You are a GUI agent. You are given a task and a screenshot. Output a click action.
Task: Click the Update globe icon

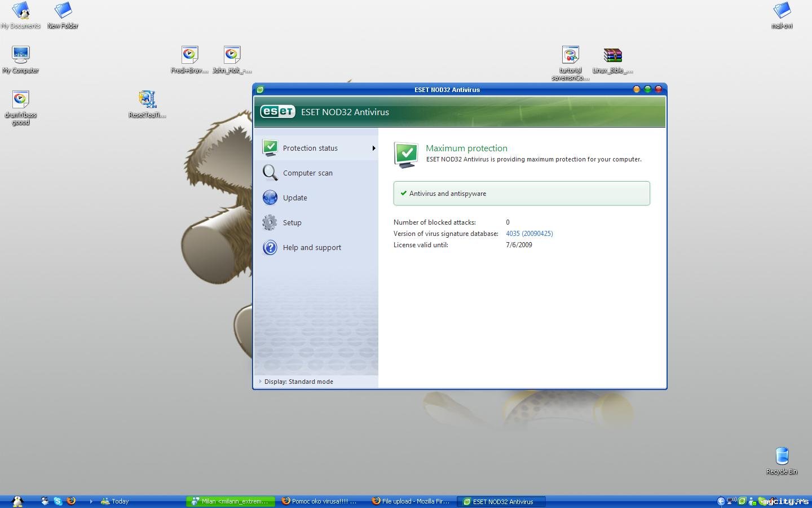pyautogui.click(x=270, y=198)
